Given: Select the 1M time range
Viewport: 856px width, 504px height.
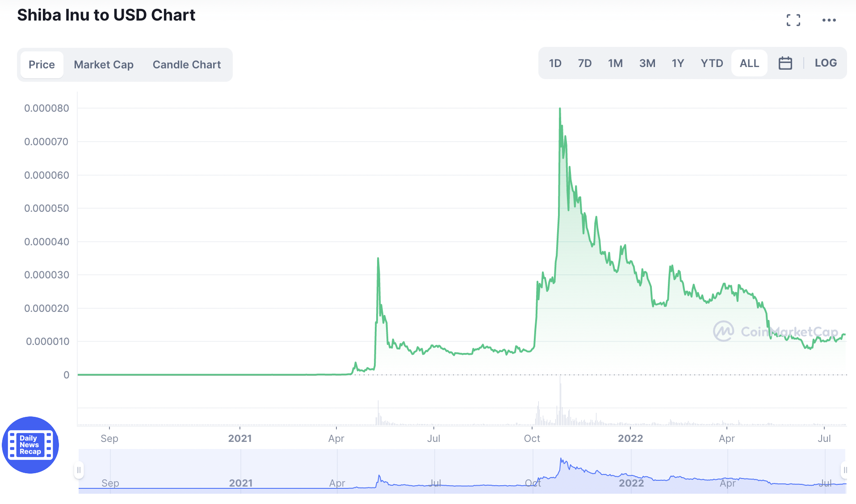Looking at the screenshot, I should tap(615, 63).
